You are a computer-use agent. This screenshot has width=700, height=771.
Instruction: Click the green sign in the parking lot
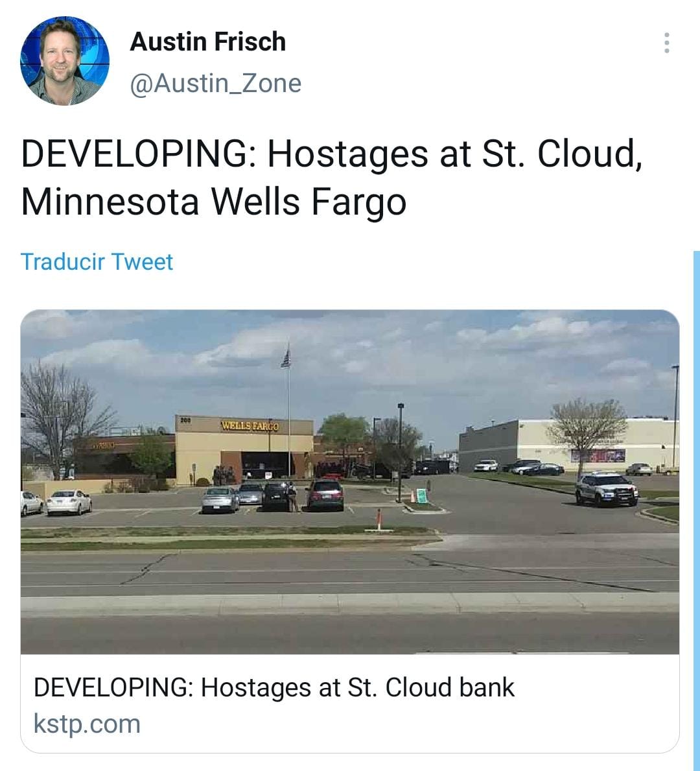tap(422, 495)
